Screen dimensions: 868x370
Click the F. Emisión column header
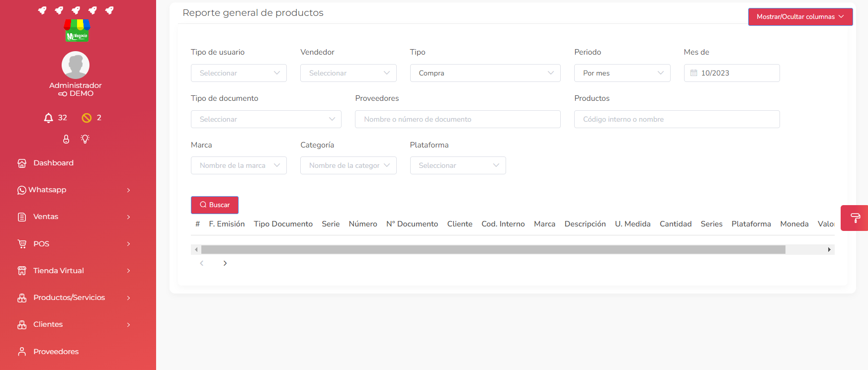227,224
